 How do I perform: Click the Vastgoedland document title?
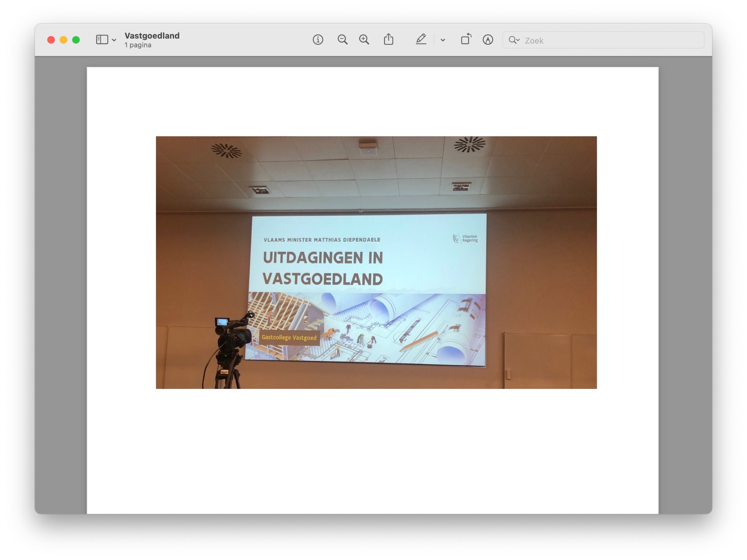click(152, 36)
